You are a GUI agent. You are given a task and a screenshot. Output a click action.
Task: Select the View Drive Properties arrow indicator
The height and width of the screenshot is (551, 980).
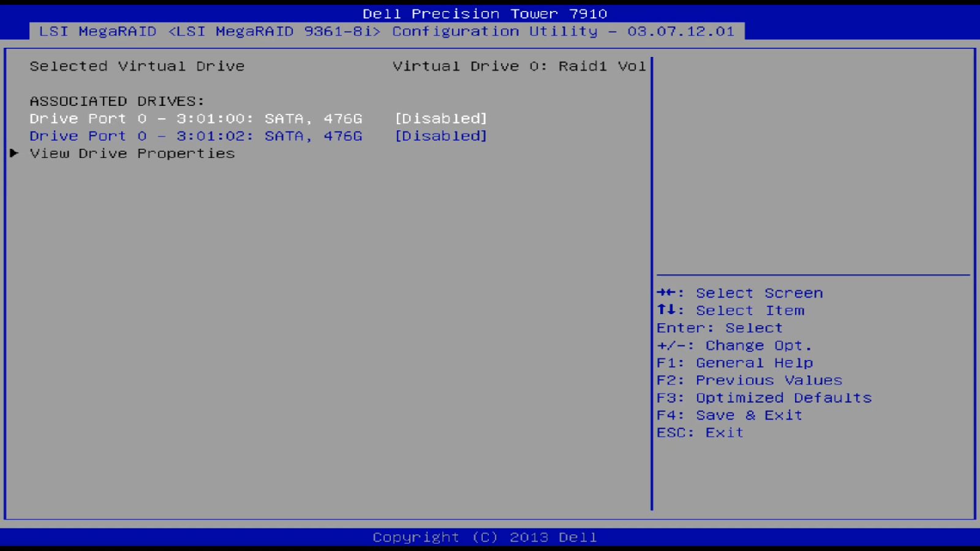[x=14, y=154]
